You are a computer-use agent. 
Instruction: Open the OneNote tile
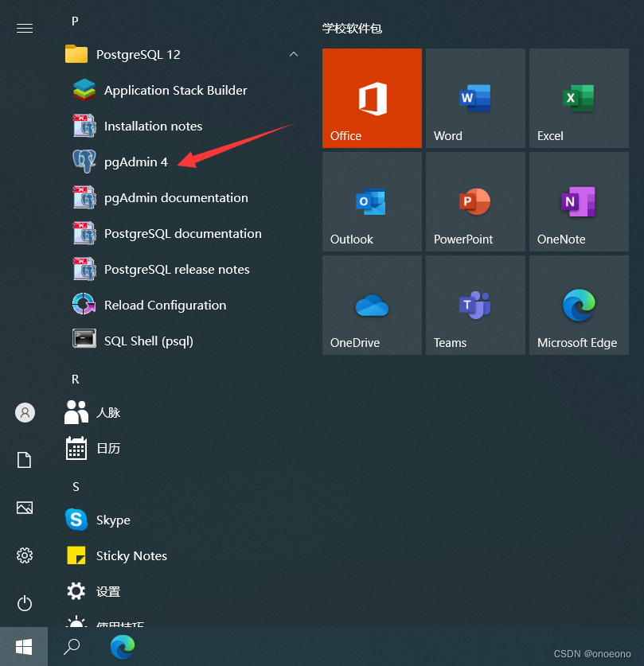click(x=579, y=202)
